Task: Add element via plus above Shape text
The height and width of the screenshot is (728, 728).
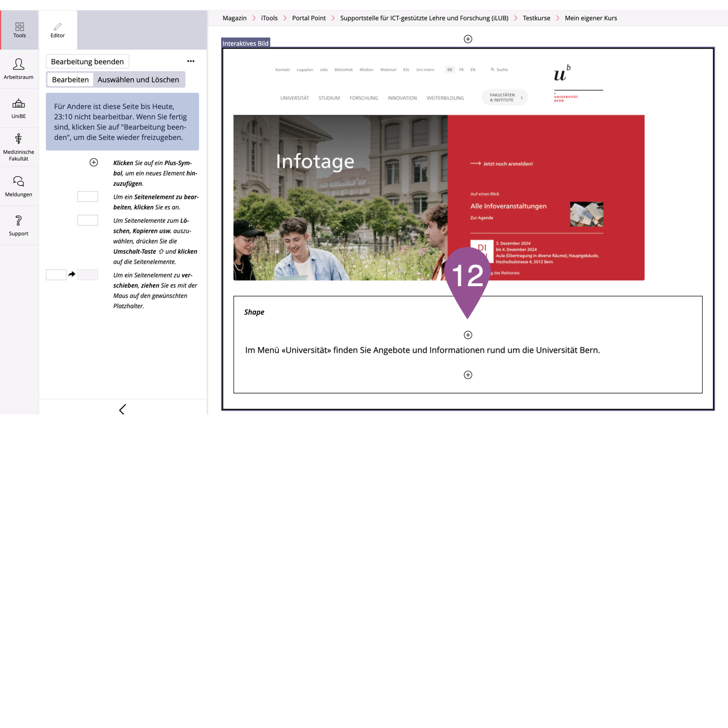Action: click(x=468, y=335)
